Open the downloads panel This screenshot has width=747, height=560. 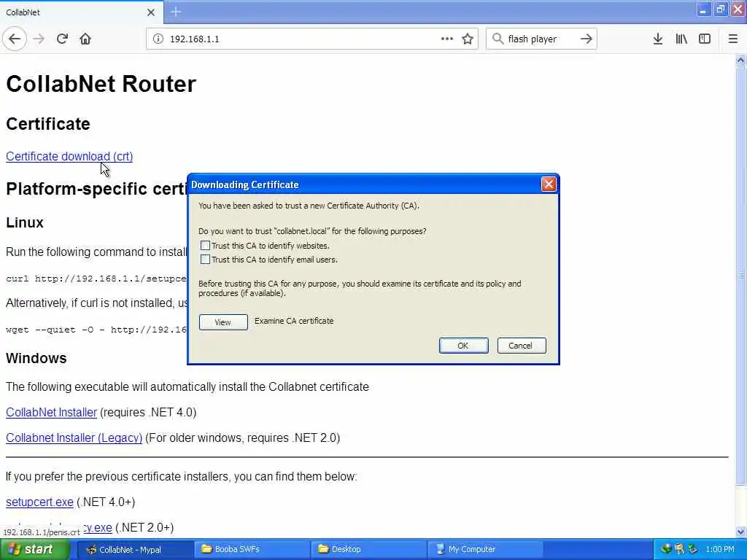pos(657,39)
